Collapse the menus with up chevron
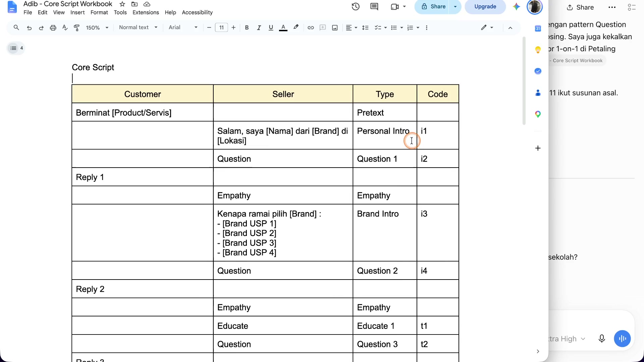Screen dimensions: 644x362 510,27
